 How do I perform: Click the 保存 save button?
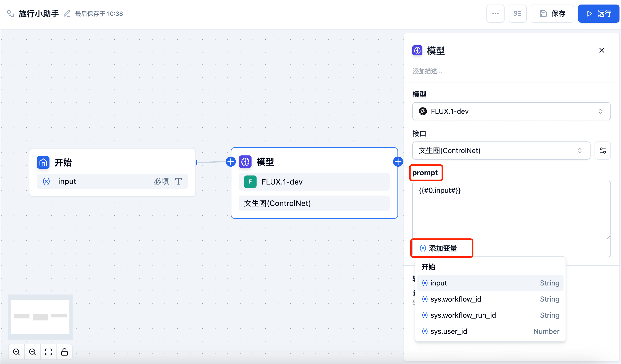pyautogui.click(x=552, y=14)
